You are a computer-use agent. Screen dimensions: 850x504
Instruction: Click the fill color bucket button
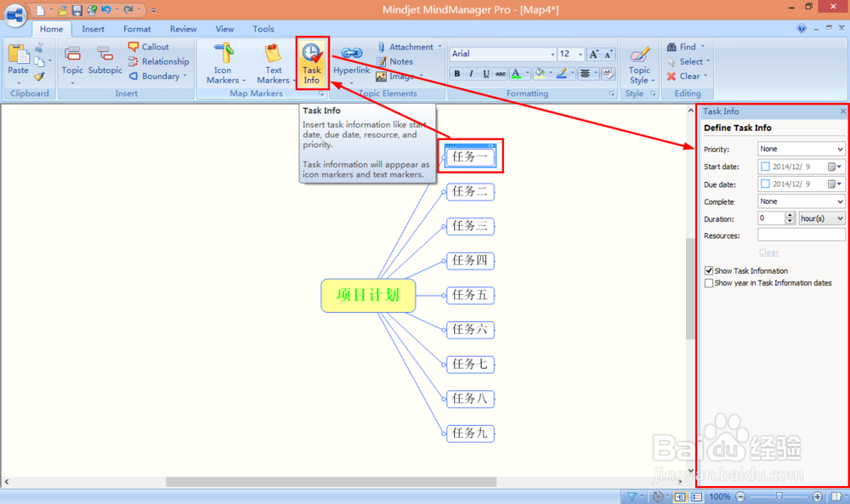point(540,74)
